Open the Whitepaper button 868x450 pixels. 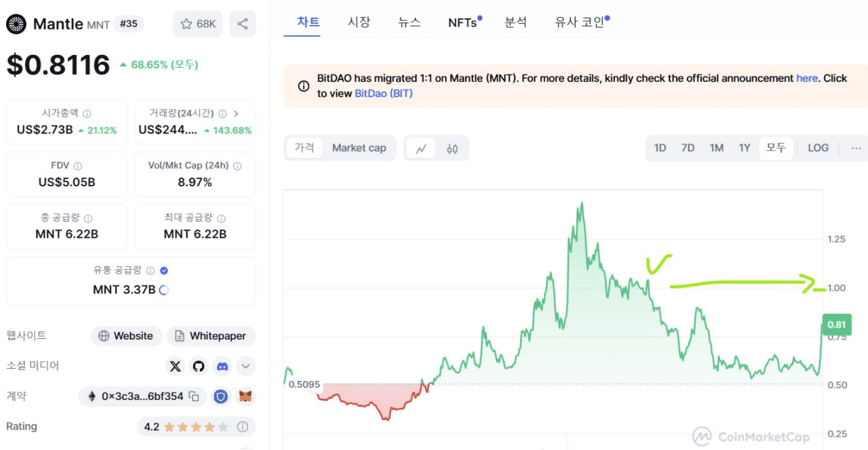pyautogui.click(x=211, y=335)
